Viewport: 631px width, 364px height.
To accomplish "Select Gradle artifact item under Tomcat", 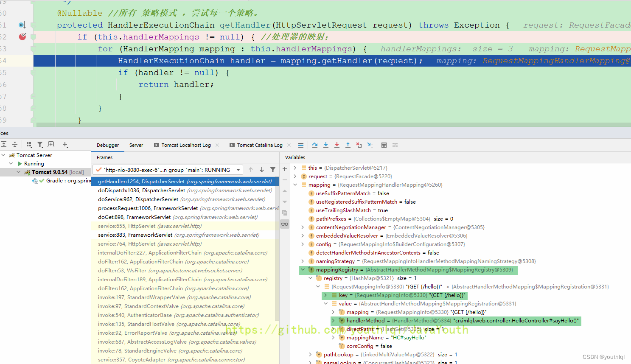I will click(x=62, y=180).
